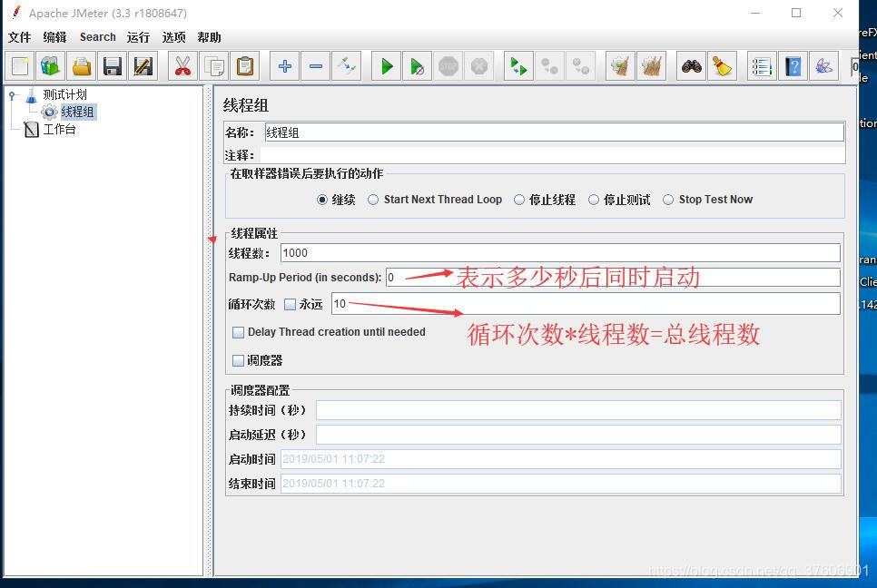Clear results with single broom icon

[620, 66]
